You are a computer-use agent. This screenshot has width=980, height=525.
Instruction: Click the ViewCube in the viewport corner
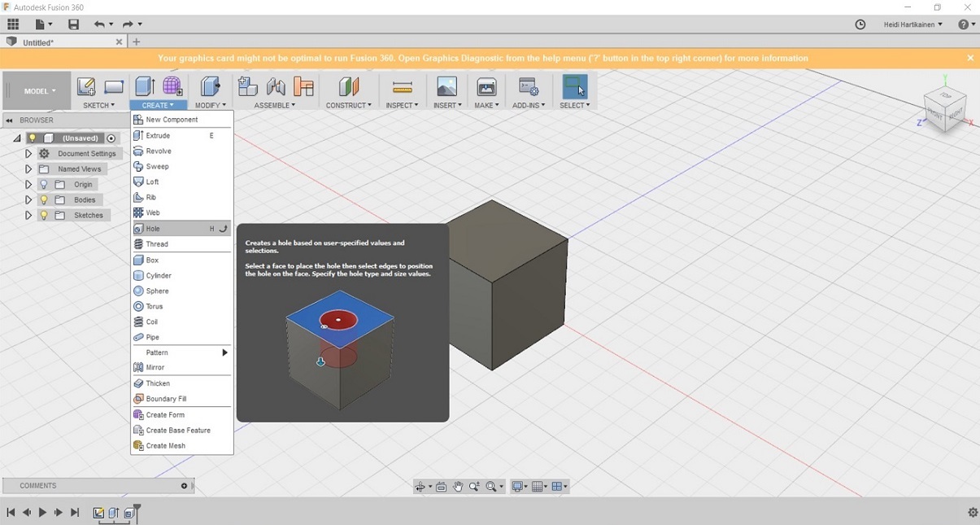(x=946, y=106)
